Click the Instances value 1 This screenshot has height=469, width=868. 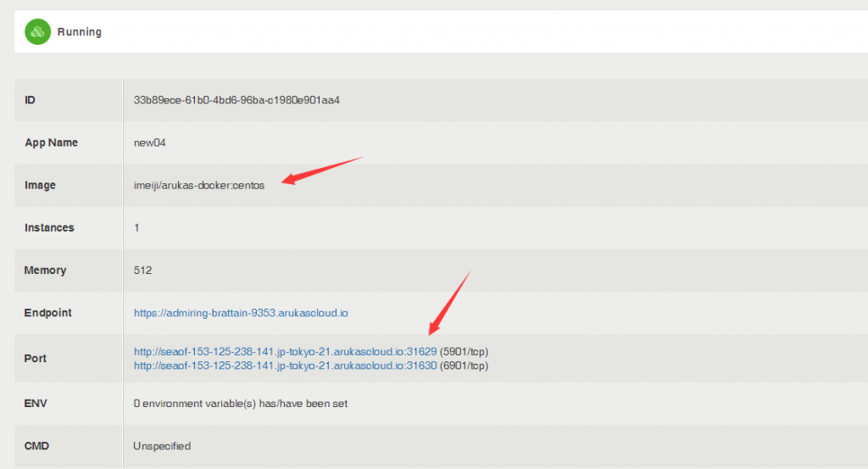[137, 228]
